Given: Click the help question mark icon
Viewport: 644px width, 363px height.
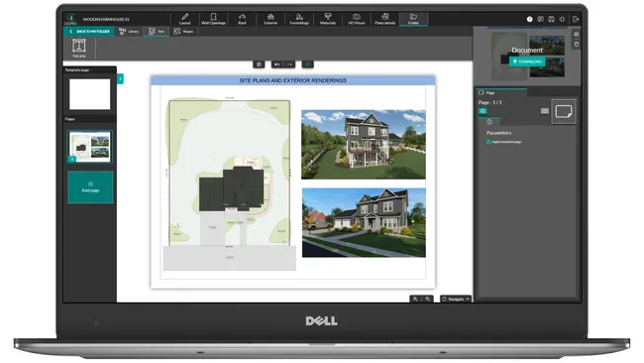Looking at the screenshot, I should (x=530, y=19).
